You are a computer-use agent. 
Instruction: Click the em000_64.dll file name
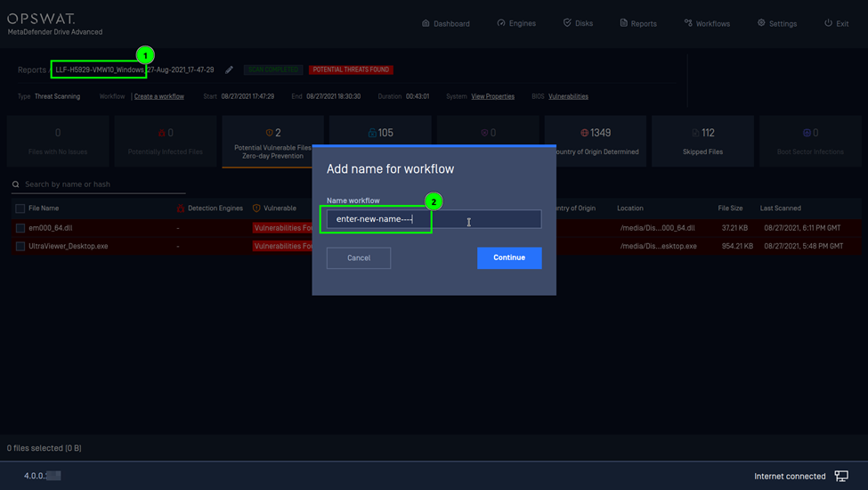click(x=51, y=228)
